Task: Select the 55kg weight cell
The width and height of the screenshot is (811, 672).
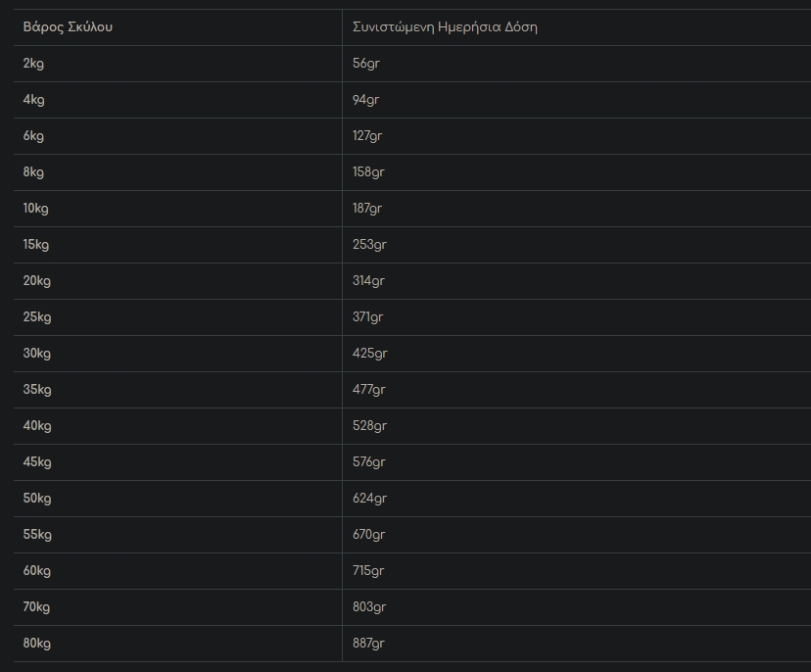Action: point(37,535)
